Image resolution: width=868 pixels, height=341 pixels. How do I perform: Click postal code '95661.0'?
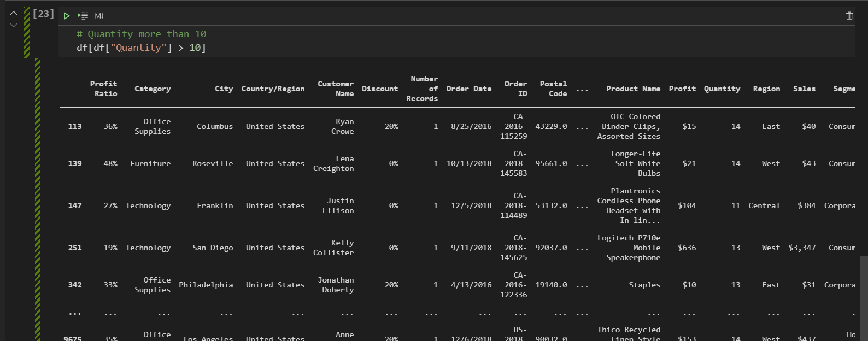pyautogui.click(x=551, y=163)
